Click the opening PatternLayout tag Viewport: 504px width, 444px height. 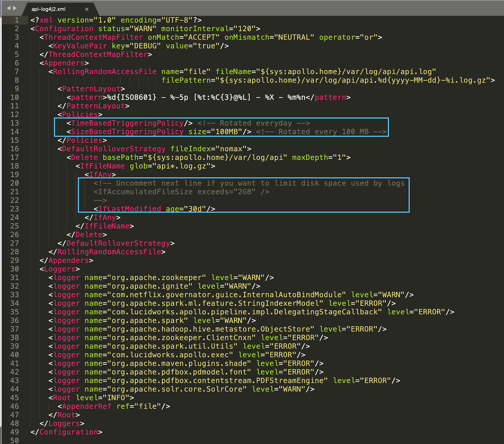(91, 89)
